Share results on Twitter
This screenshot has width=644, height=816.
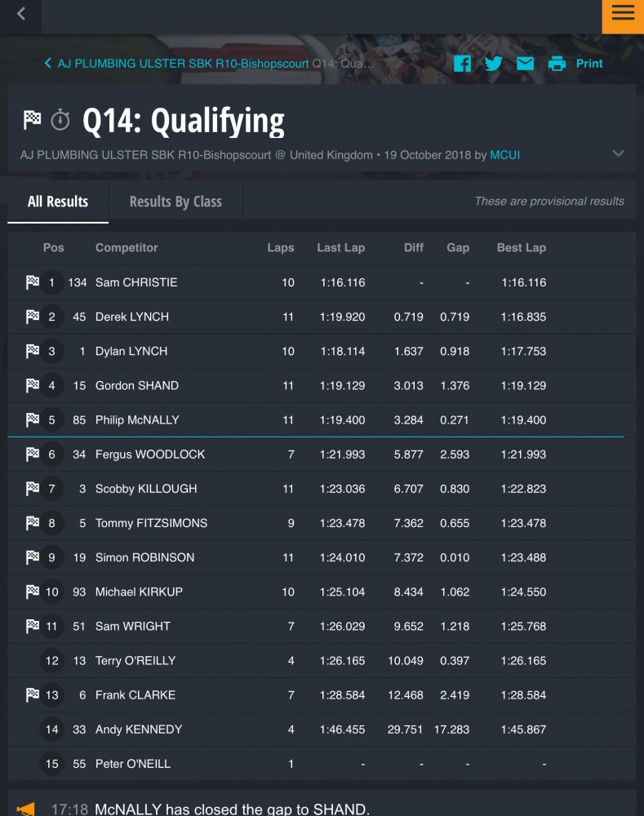(x=494, y=64)
